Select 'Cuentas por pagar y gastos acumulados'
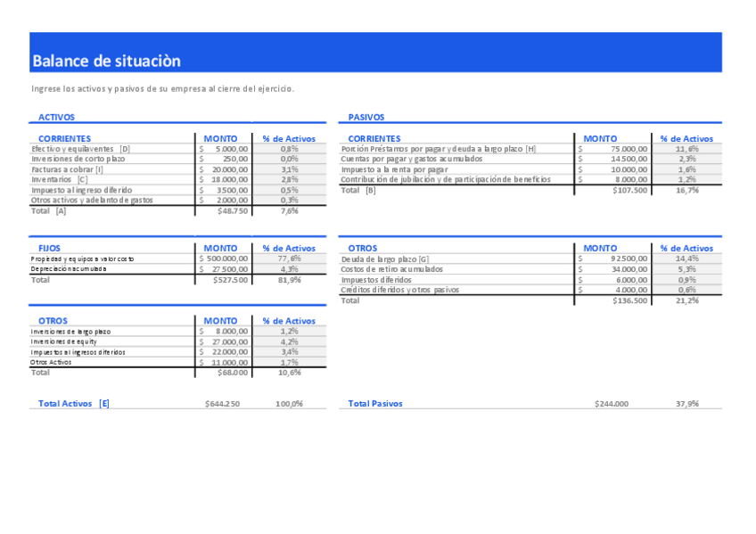The image size is (756, 534). click(411, 159)
